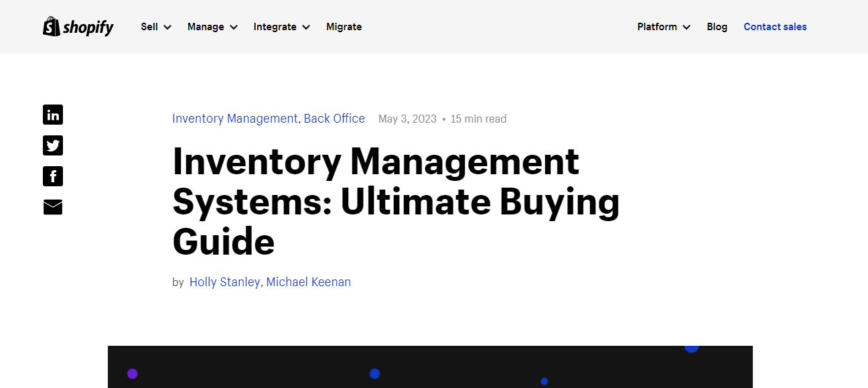The image size is (868, 388).
Task: View Holly Stanley's author page
Action: coord(224,281)
